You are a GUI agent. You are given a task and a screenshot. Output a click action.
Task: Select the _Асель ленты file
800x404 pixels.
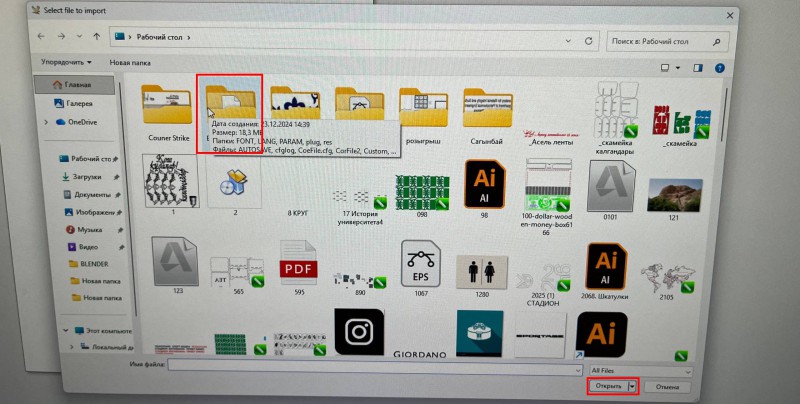[552, 137]
